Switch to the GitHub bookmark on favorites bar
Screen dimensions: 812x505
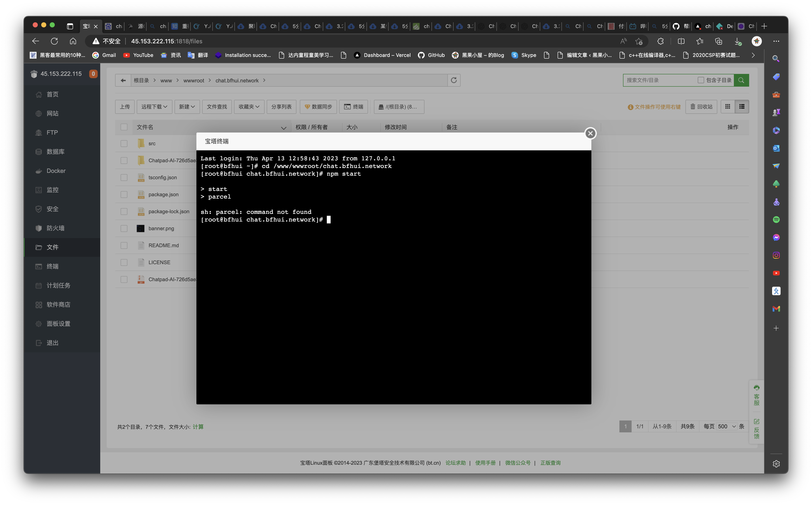click(431, 55)
